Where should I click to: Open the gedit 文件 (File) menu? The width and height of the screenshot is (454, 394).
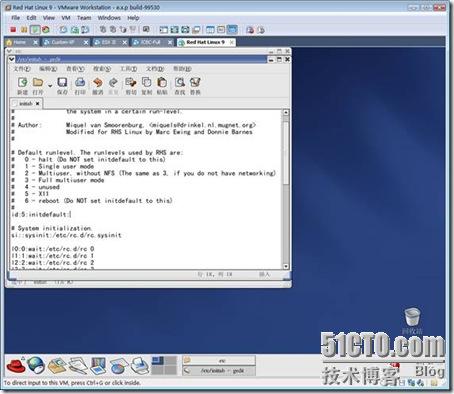coord(22,69)
